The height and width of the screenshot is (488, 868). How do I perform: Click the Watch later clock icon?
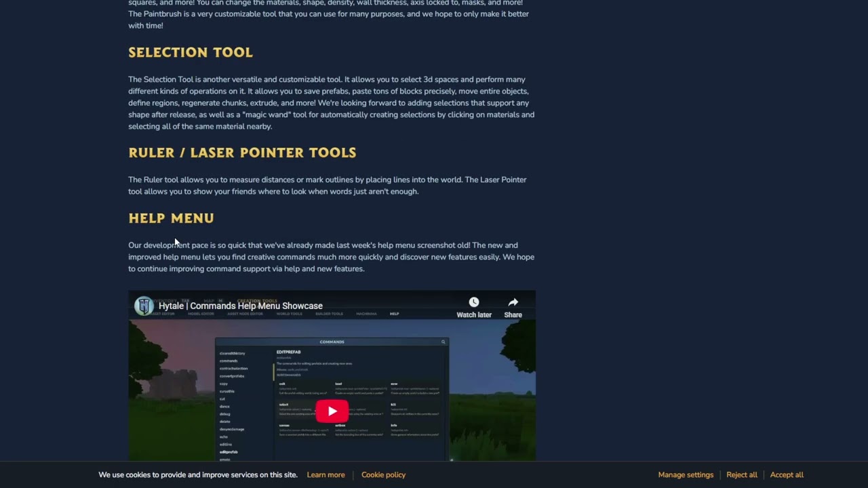point(474,302)
